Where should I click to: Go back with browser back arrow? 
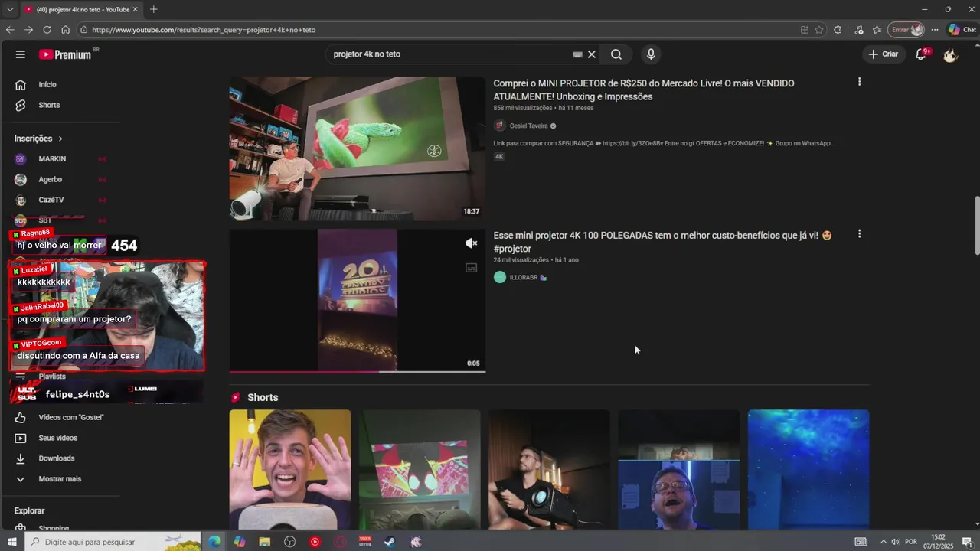click(10, 30)
